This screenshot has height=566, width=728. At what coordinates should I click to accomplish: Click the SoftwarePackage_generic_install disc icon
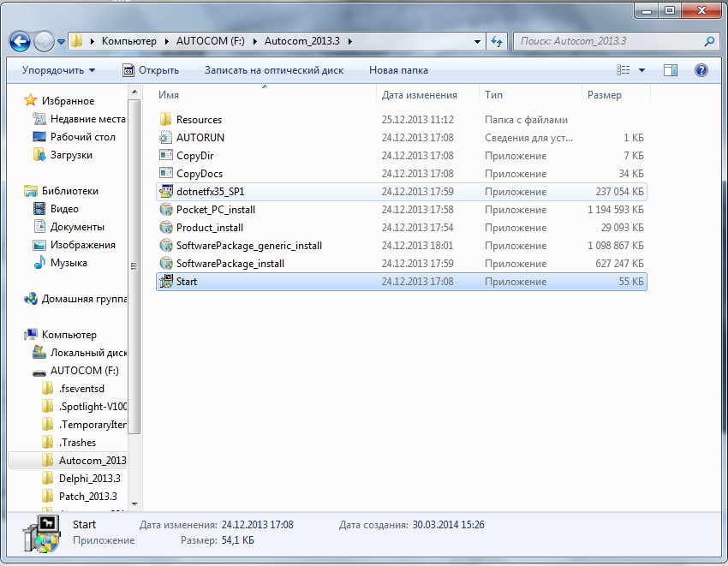click(166, 245)
